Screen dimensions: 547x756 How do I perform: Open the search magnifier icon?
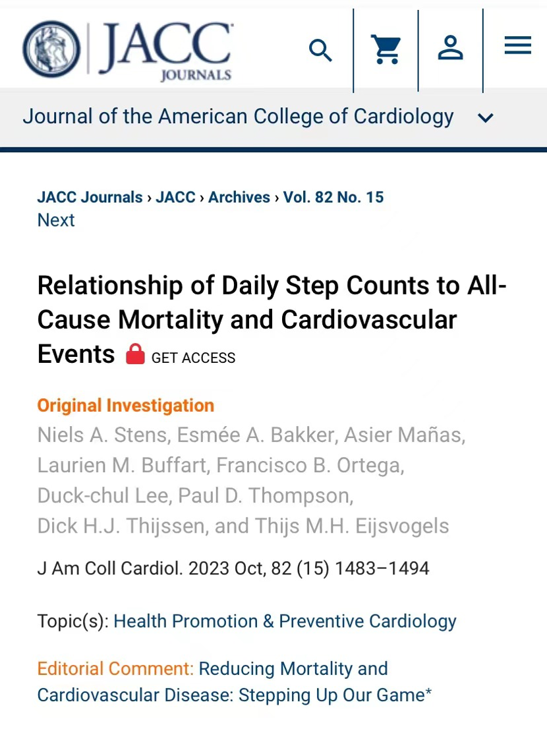coord(321,50)
